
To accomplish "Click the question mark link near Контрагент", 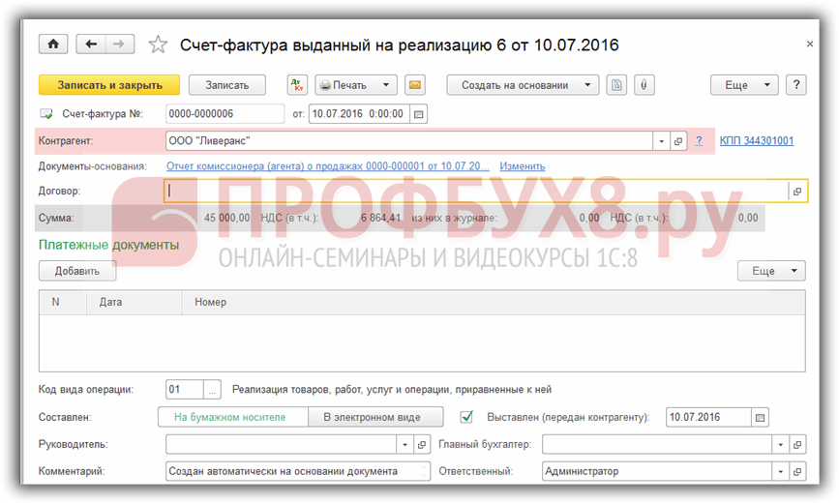I will tap(699, 140).
